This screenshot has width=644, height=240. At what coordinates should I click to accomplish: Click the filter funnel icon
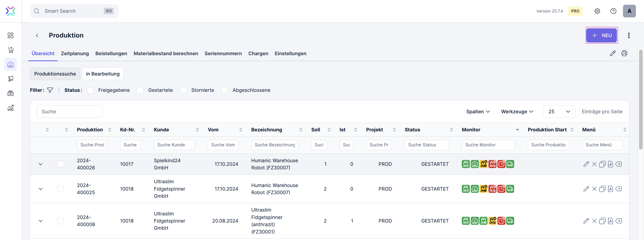pyautogui.click(x=50, y=90)
